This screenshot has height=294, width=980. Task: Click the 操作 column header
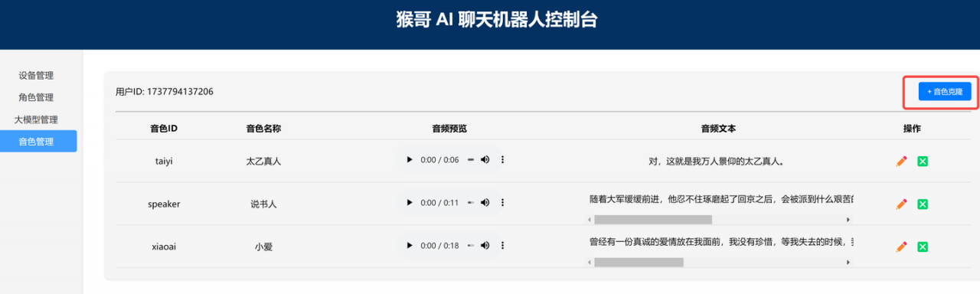click(x=912, y=129)
